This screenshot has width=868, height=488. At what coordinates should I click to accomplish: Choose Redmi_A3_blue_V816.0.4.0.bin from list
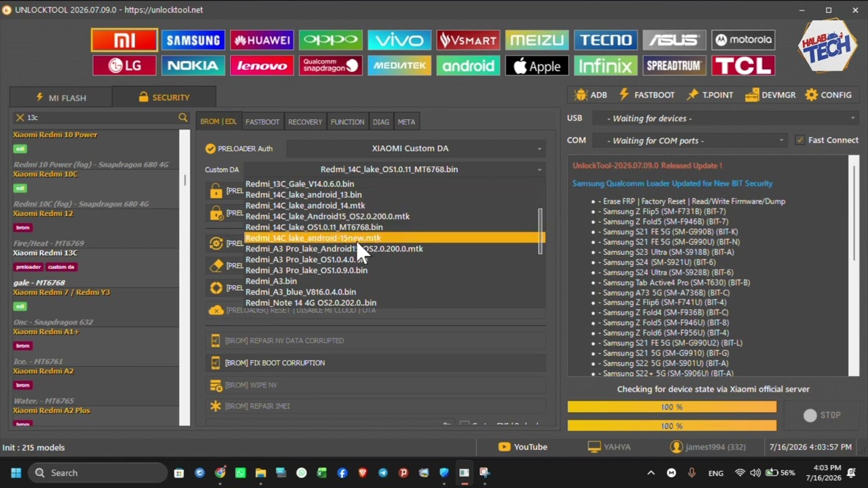click(300, 291)
